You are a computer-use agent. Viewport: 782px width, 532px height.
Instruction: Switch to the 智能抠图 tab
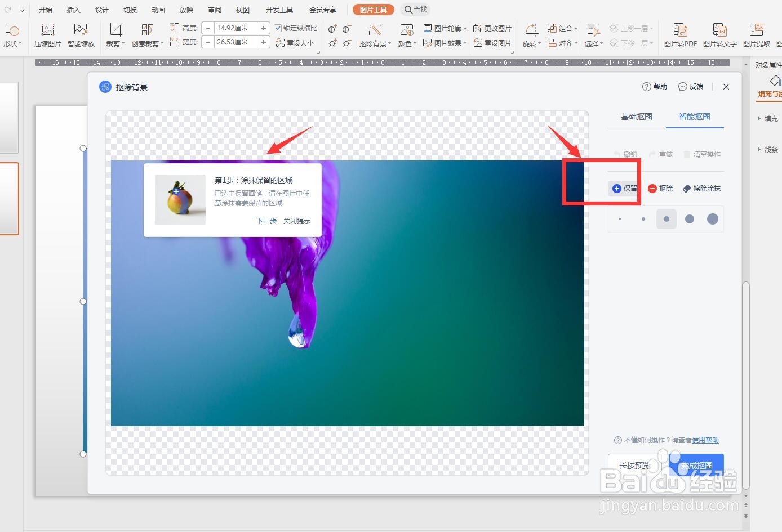(695, 117)
